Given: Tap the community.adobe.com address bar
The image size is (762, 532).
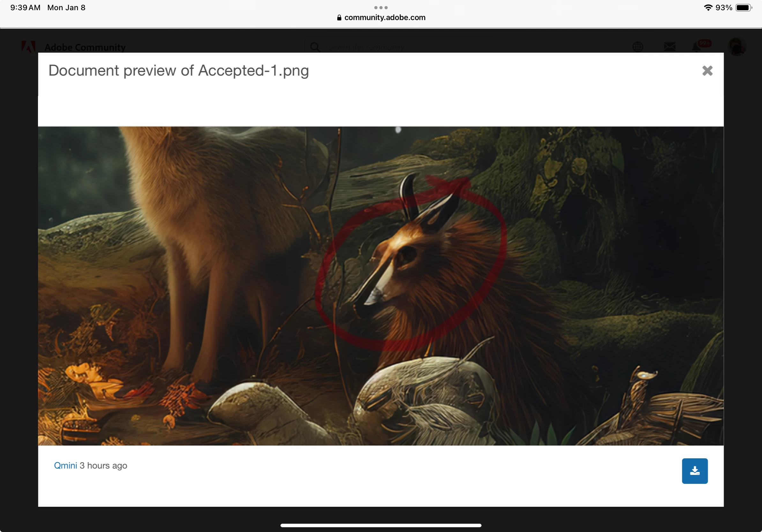Looking at the screenshot, I should pyautogui.click(x=384, y=18).
